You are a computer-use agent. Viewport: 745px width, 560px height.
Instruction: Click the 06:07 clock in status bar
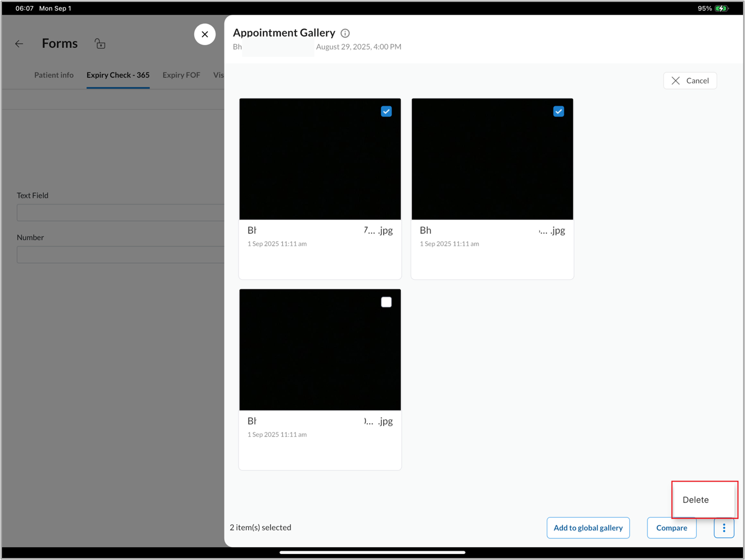pyautogui.click(x=24, y=8)
